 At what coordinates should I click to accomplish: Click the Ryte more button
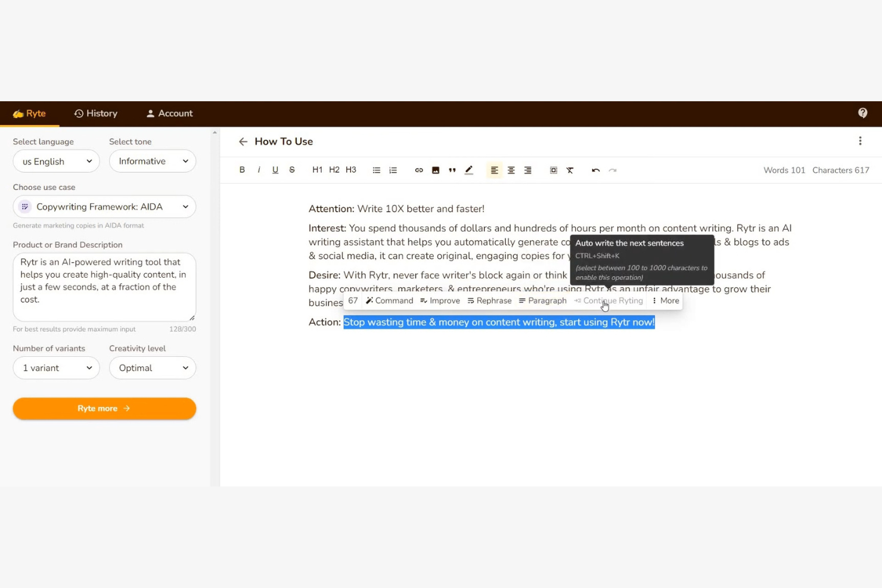(104, 409)
